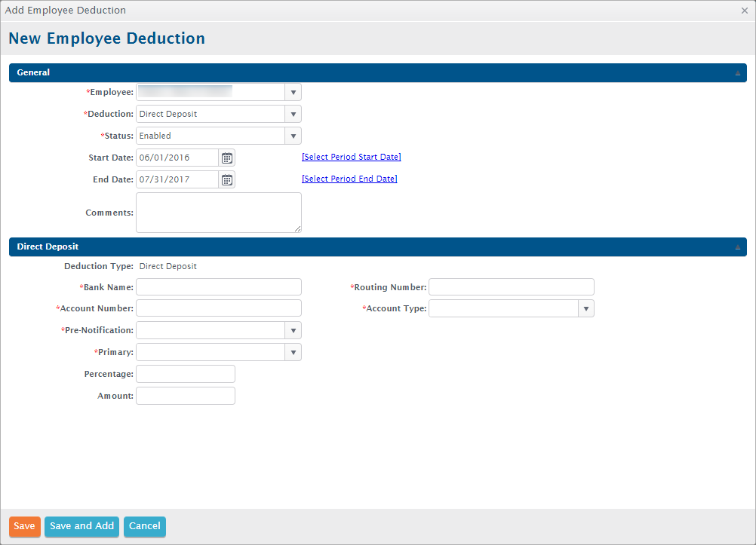Open the Status dropdown
Screen dimensions: 756x545
(293, 136)
